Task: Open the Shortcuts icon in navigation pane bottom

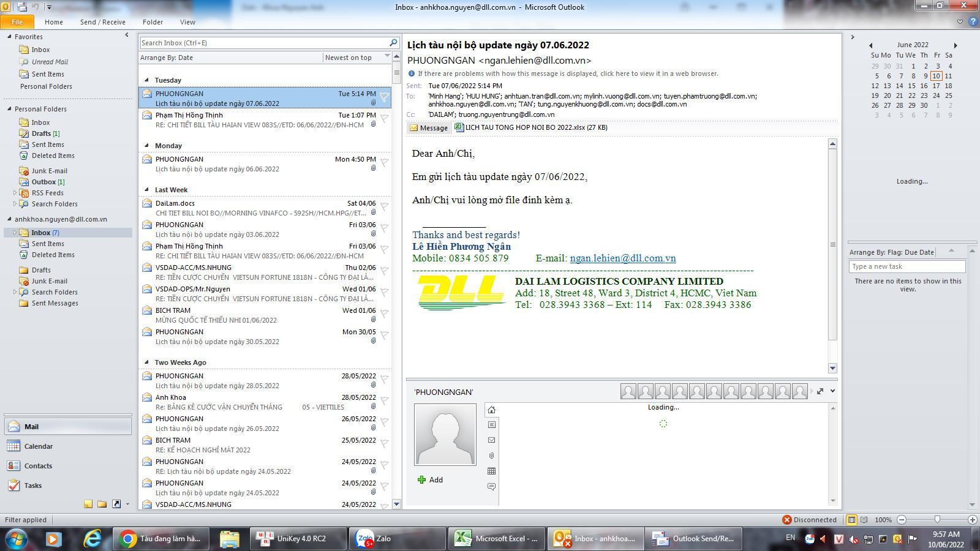Action: click(116, 504)
